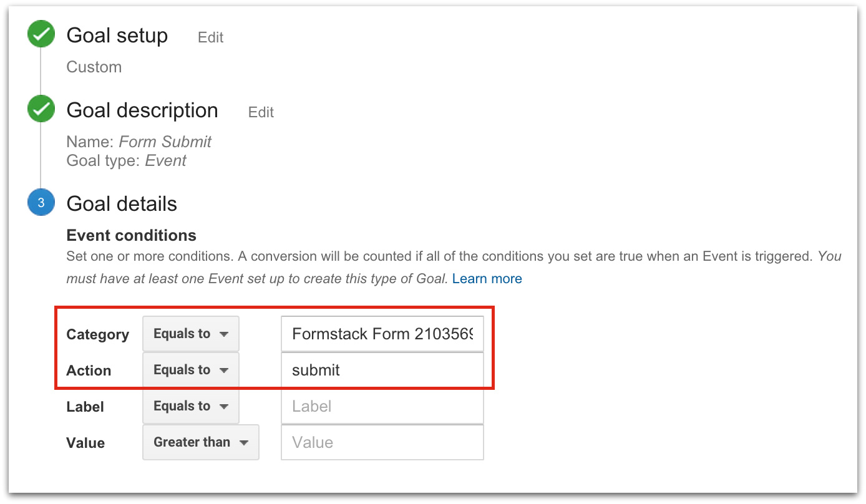The width and height of the screenshot is (866, 504).
Task: Click the blue step 3 circle
Action: click(41, 203)
